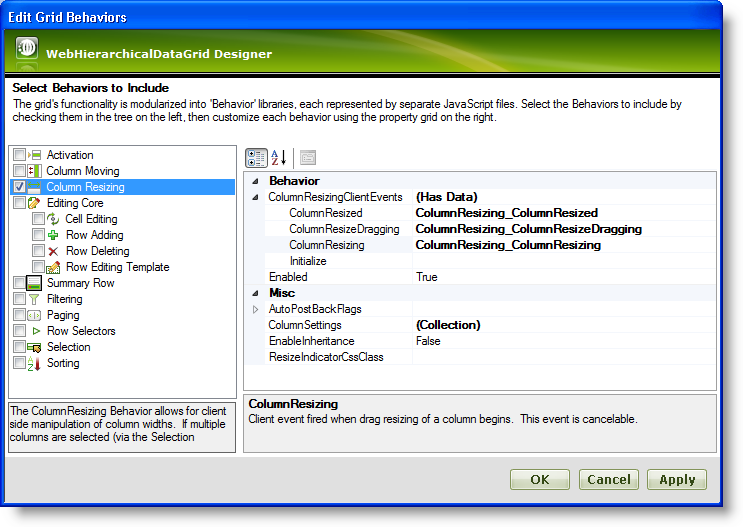
Task: Select the Row Editing Template item
Action: (x=118, y=267)
